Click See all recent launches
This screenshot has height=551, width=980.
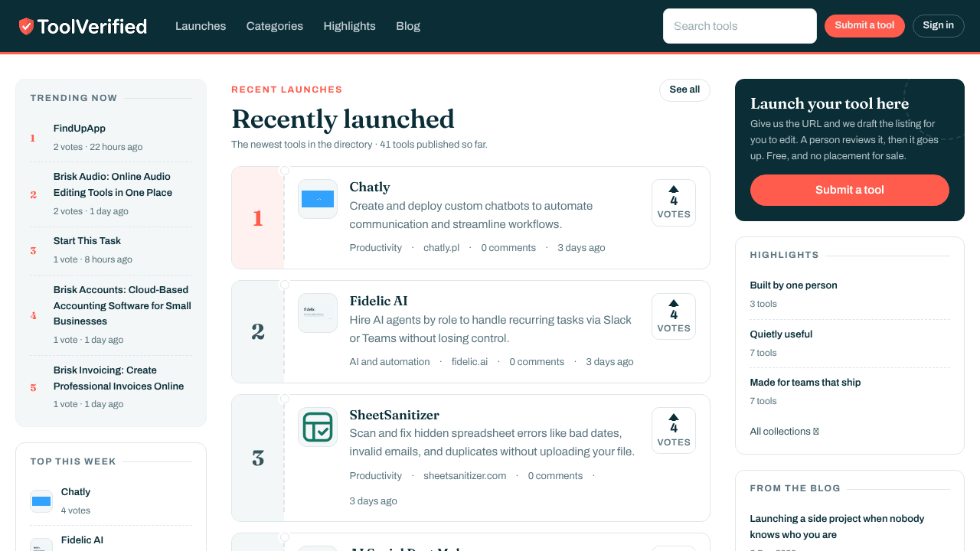tap(684, 90)
